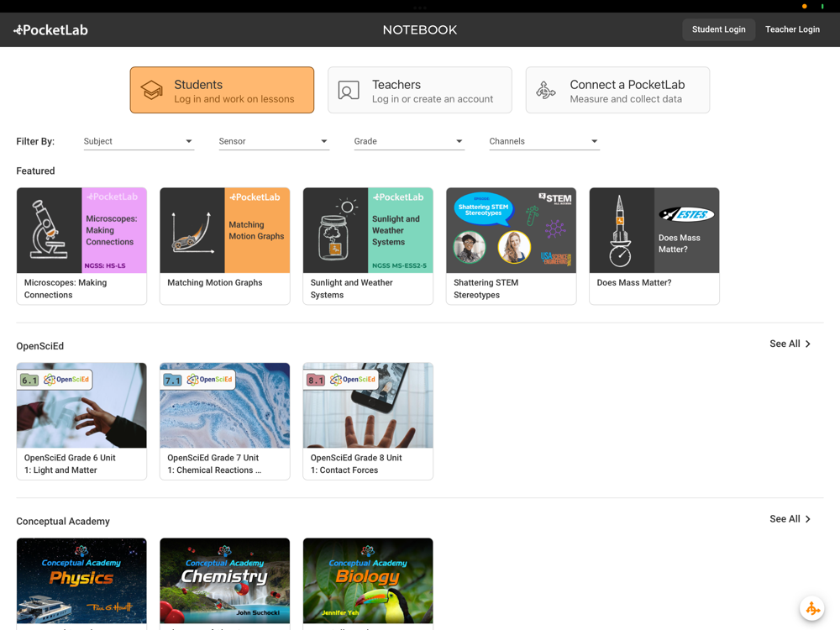Click the Teachers portrait icon
840x630 pixels.
point(349,90)
